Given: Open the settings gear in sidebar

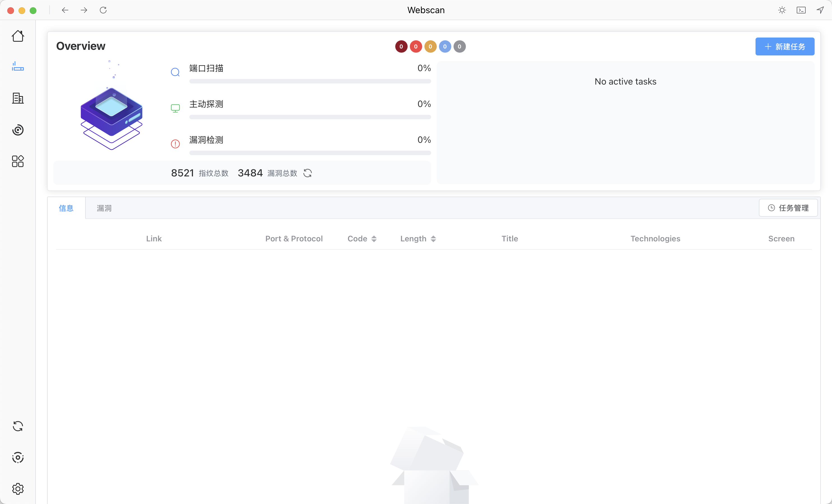Looking at the screenshot, I should pyautogui.click(x=18, y=489).
